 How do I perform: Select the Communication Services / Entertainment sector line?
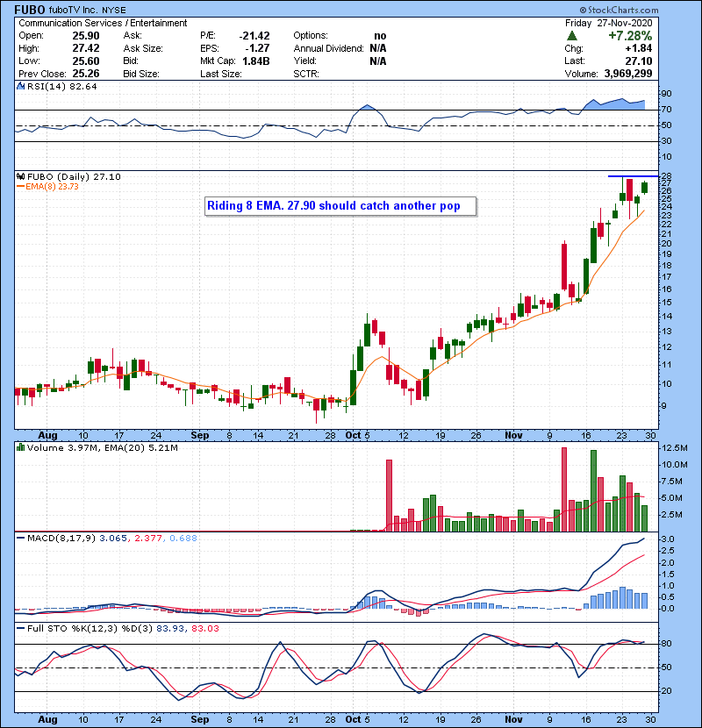pos(103,23)
